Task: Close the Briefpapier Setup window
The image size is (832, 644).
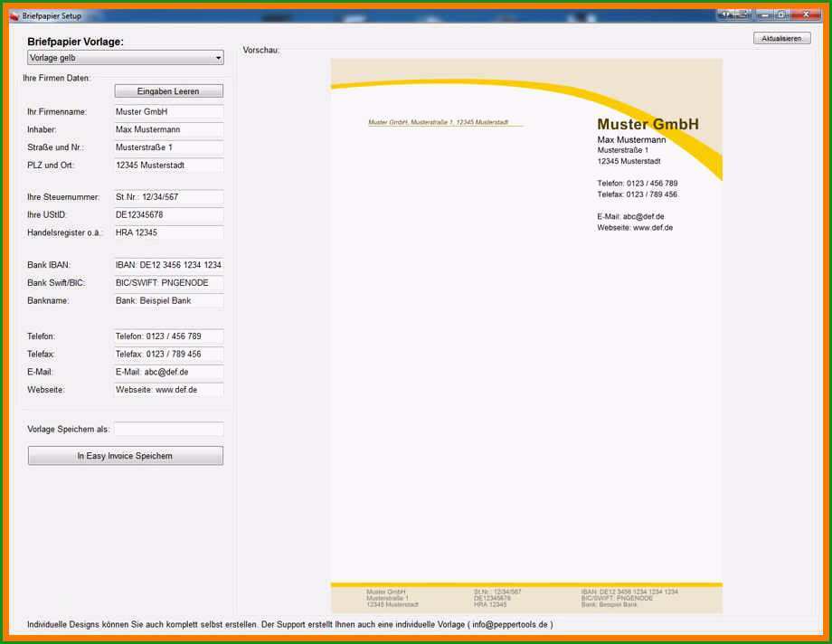Action: pos(806,14)
